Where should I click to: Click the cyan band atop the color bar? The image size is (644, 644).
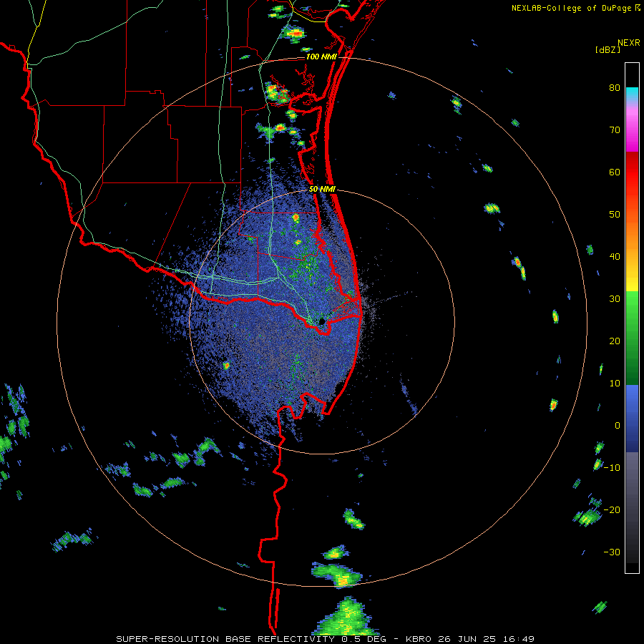point(632,94)
